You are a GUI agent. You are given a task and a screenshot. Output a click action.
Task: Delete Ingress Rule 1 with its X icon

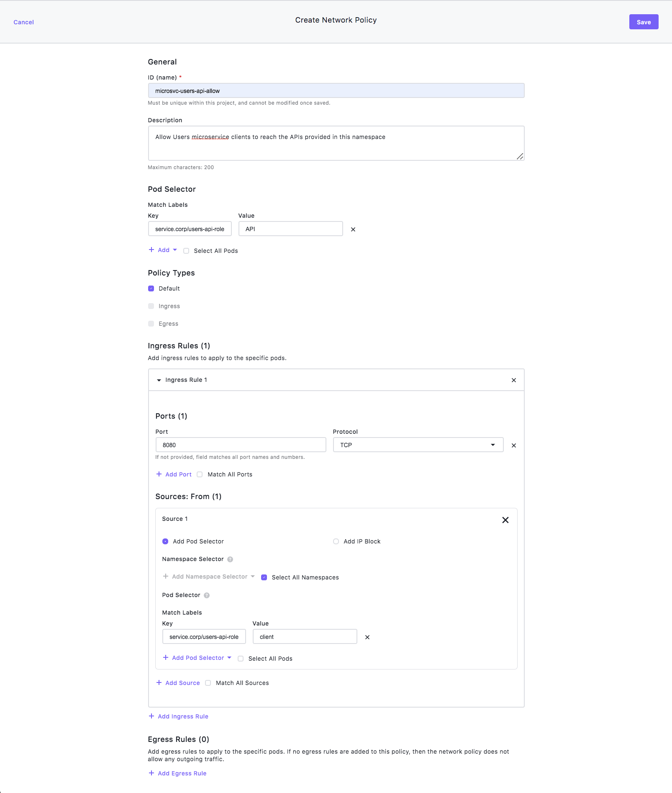point(514,380)
